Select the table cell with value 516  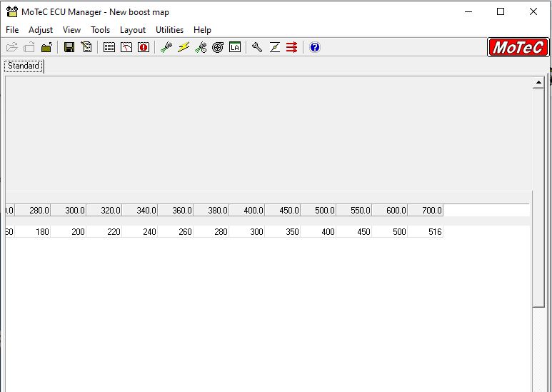coord(426,231)
